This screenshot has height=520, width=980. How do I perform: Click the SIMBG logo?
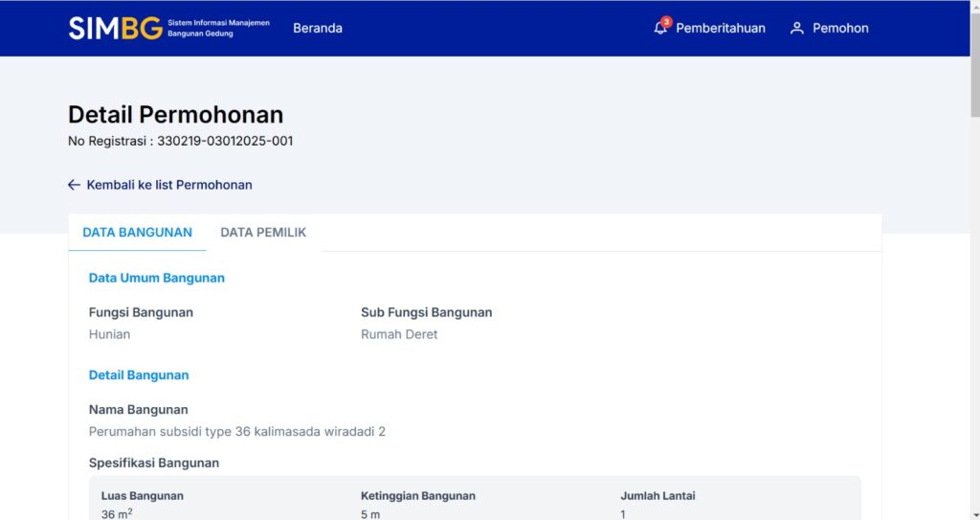point(115,28)
